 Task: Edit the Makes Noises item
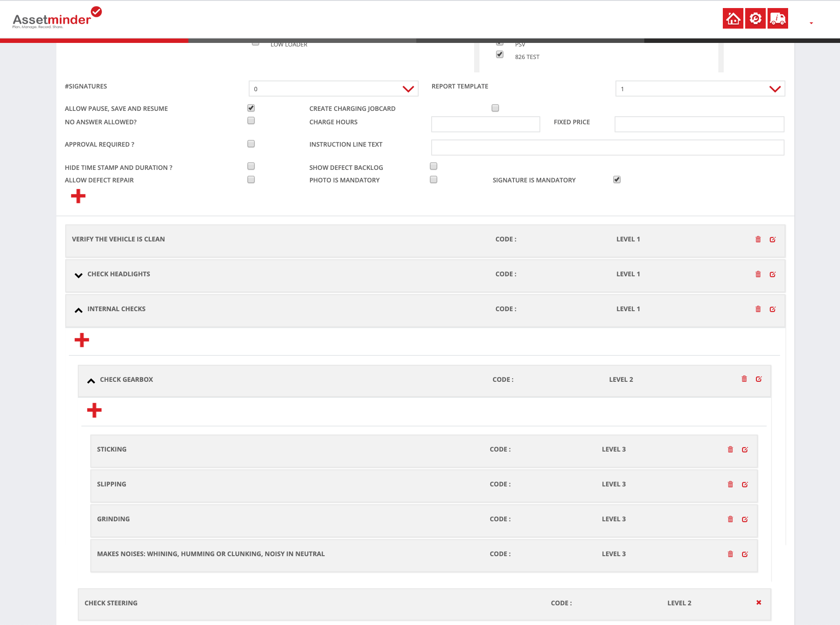pos(745,554)
